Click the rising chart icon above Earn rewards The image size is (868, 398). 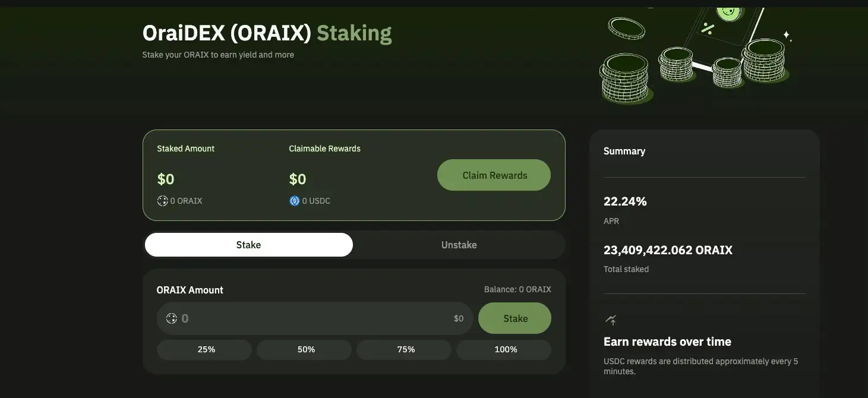click(611, 320)
